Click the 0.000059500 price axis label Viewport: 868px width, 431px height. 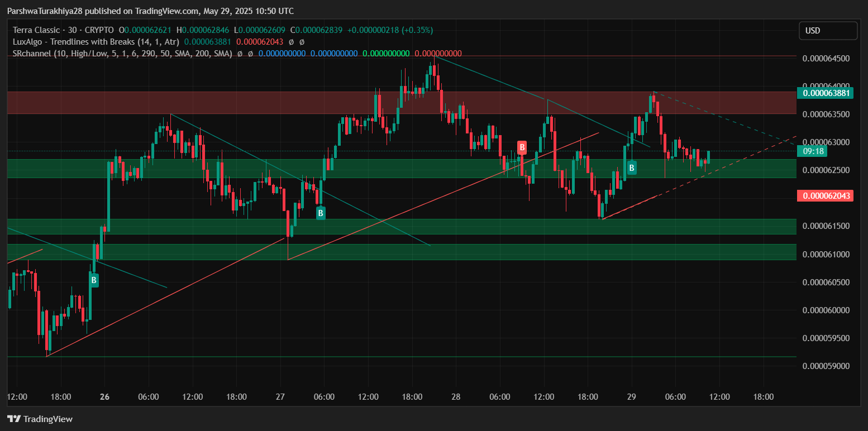(826, 338)
